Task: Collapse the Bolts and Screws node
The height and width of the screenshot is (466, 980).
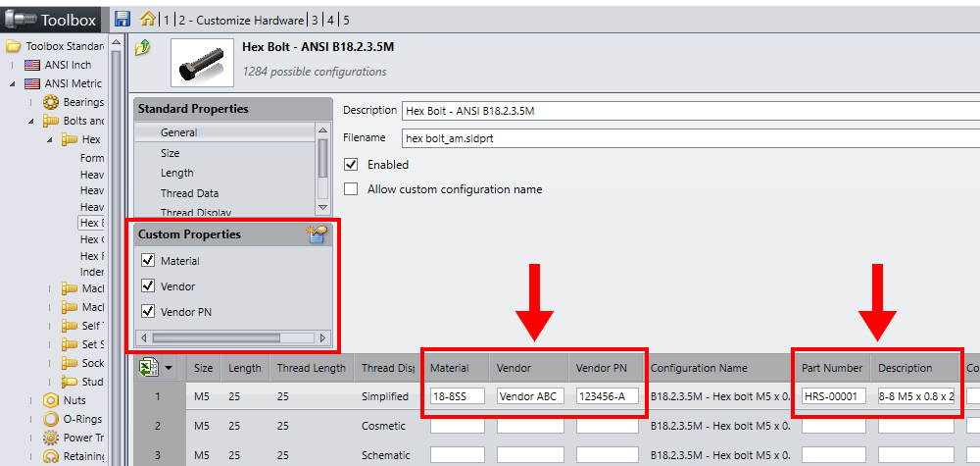Action: click(31, 121)
